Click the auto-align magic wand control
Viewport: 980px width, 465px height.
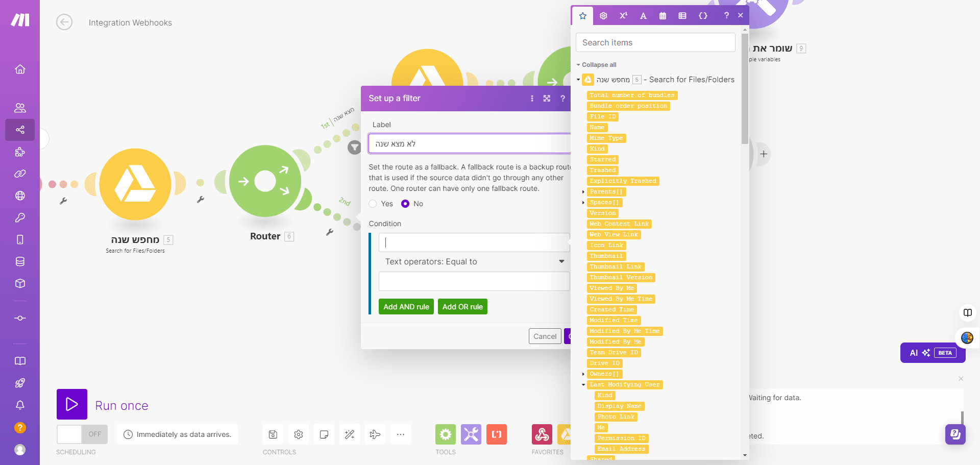(350, 434)
